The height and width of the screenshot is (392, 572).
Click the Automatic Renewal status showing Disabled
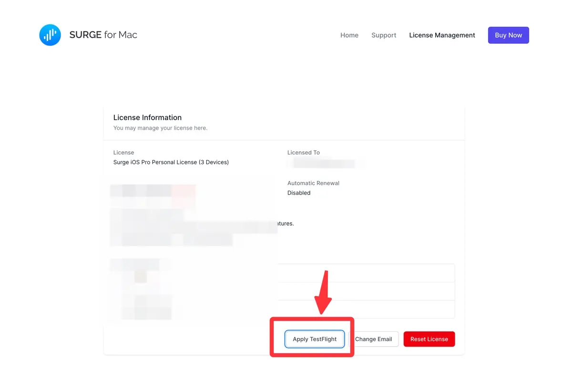pos(299,193)
